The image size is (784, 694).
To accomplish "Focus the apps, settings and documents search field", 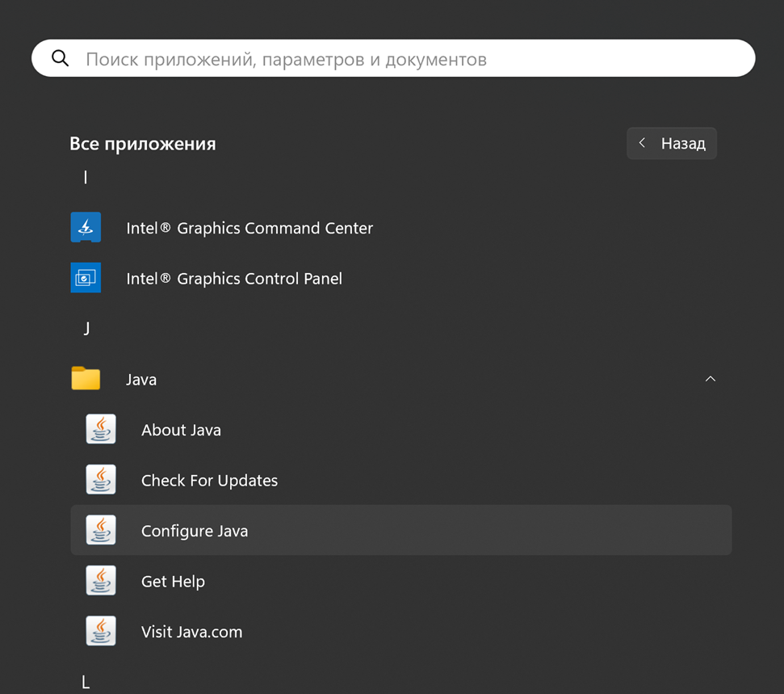I will pos(393,58).
